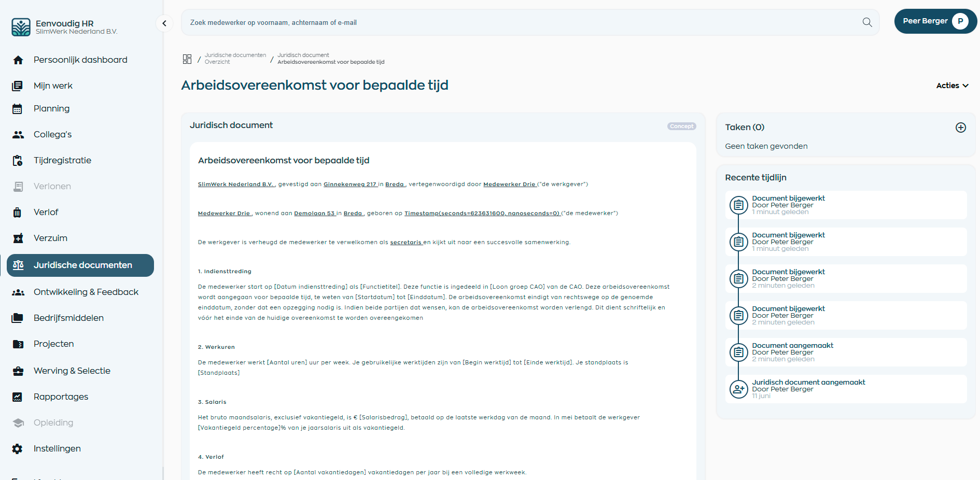Open the Verzuim sidebar icon
This screenshot has width=980, height=480.
pyautogui.click(x=18, y=238)
